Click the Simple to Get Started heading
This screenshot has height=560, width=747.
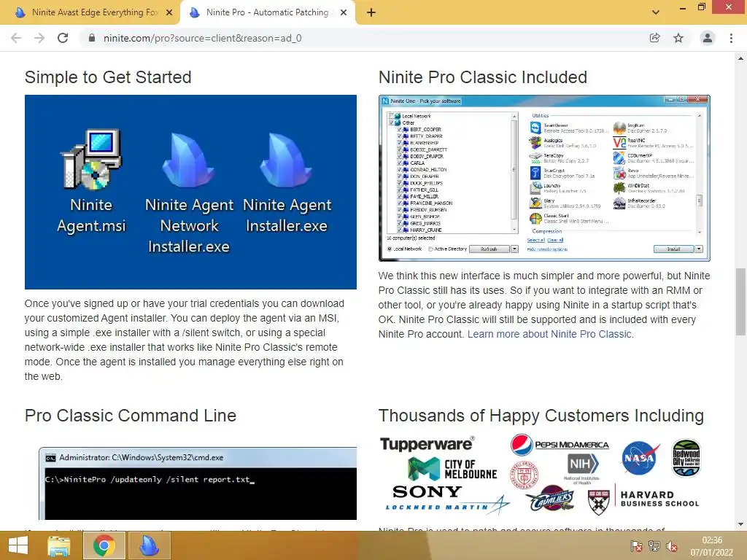click(x=108, y=77)
